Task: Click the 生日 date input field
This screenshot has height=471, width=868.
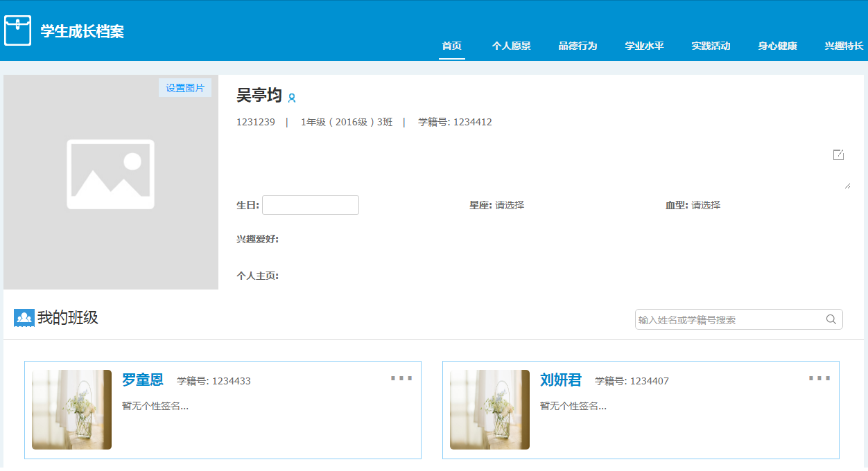Action: pyautogui.click(x=311, y=205)
